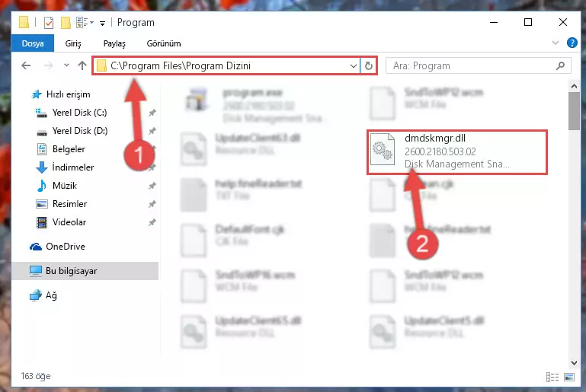The height and width of the screenshot is (392, 586).
Task: Select Yerel Disk (C:) in sidebar
Action: 79,113
